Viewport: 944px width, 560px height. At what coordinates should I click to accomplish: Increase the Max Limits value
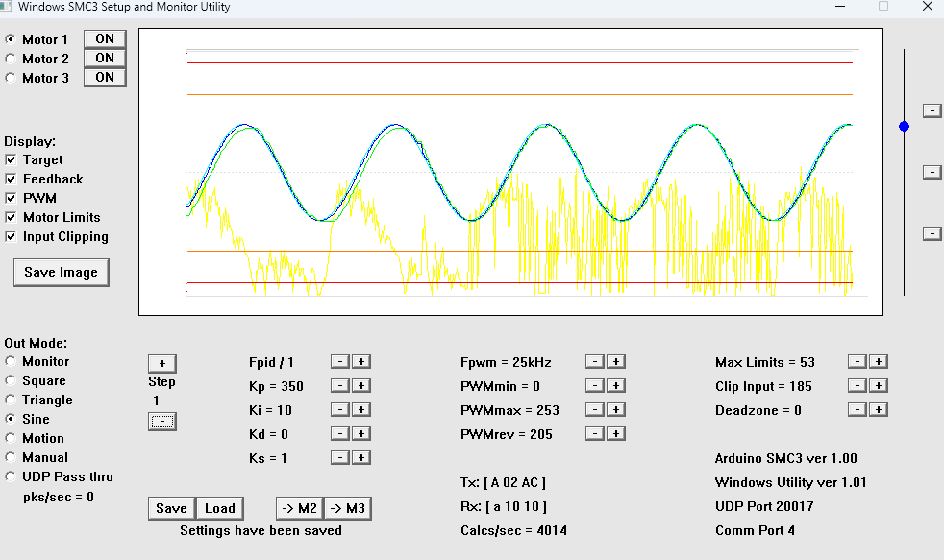878,362
